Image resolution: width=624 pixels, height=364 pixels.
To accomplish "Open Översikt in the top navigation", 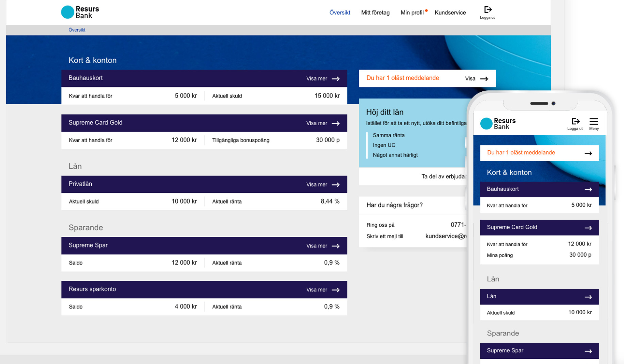I will (340, 13).
